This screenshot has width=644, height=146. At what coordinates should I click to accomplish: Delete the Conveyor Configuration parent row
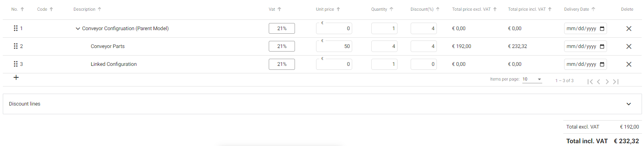(628, 29)
